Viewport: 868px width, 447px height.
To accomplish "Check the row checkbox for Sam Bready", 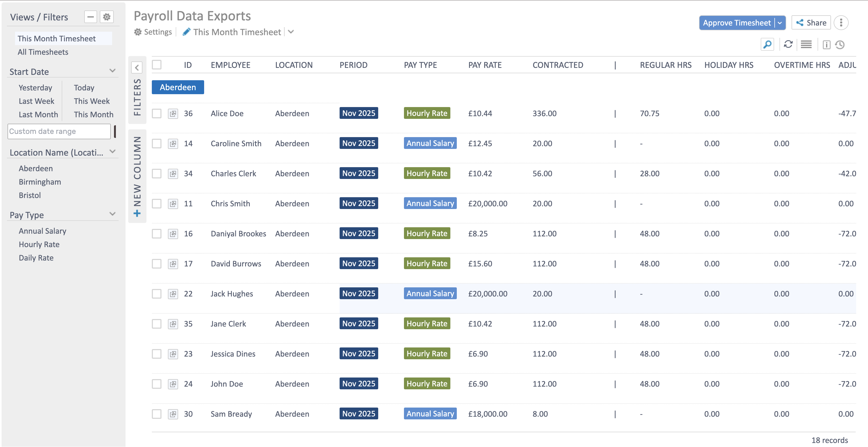I will coord(156,414).
